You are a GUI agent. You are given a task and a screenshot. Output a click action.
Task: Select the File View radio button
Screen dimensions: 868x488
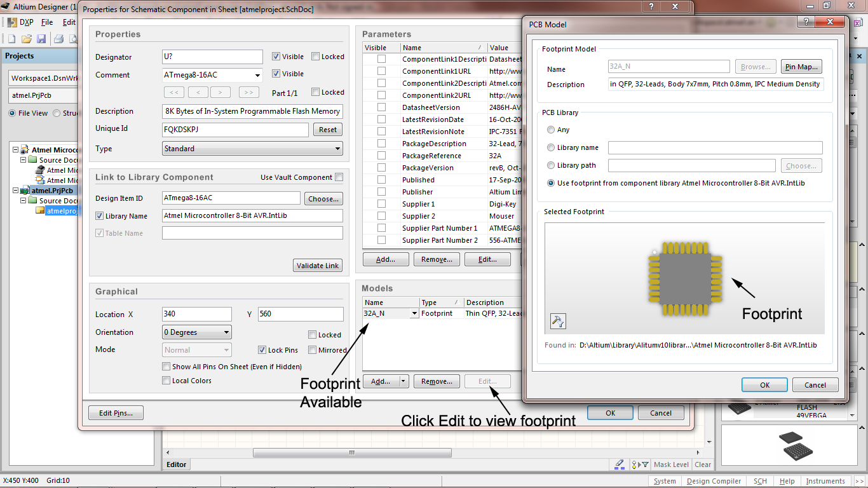tap(12, 113)
